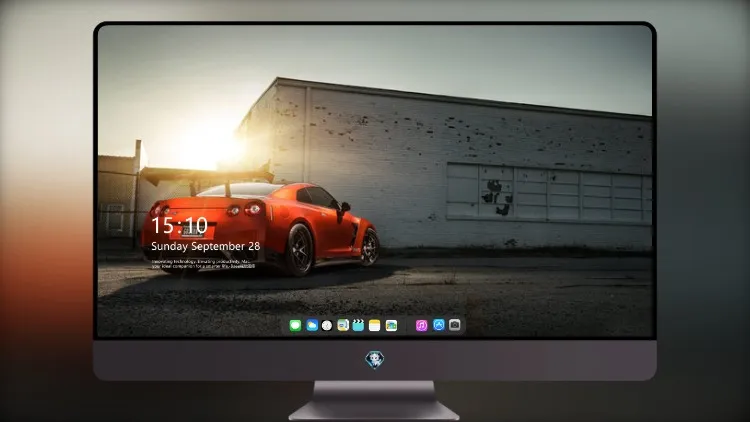Launch the pink Music app in dock
Viewport: 750px width, 422px height.
click(421, 325)
